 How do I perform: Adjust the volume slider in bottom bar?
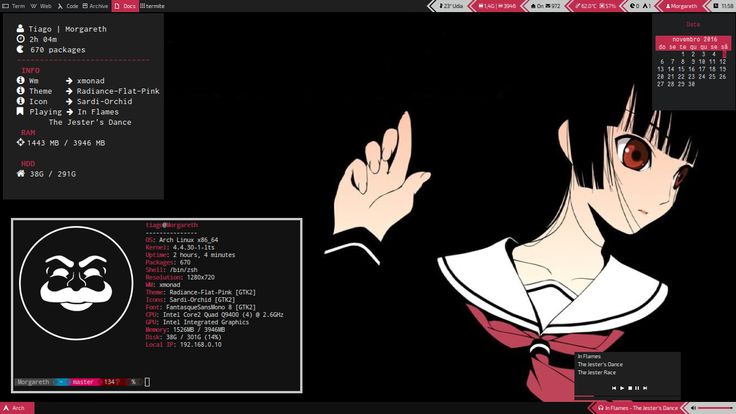(715, 408)
